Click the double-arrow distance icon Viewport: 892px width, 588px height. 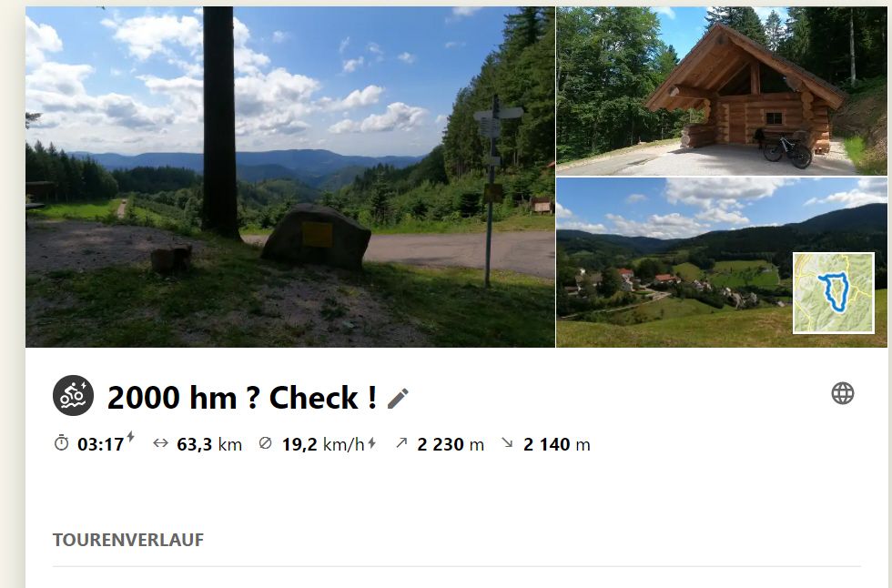click(x=160, y=443)
